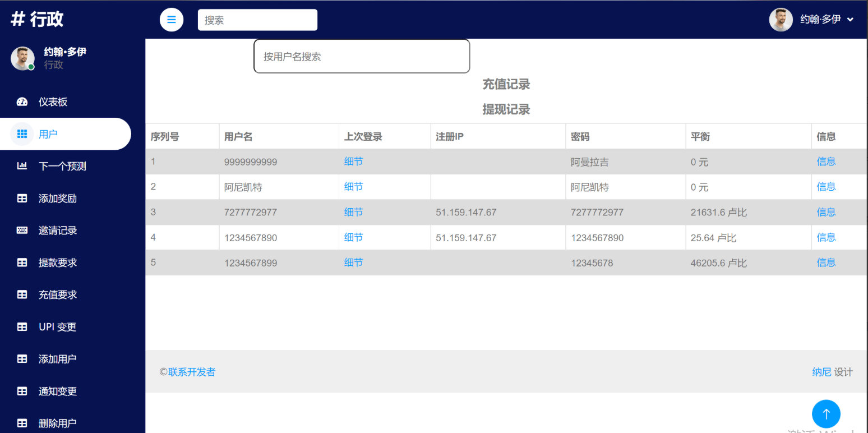Click the table icon beside 充值要求
The width and height of the screenshot is (868, 433).
[x=22, y=294]
